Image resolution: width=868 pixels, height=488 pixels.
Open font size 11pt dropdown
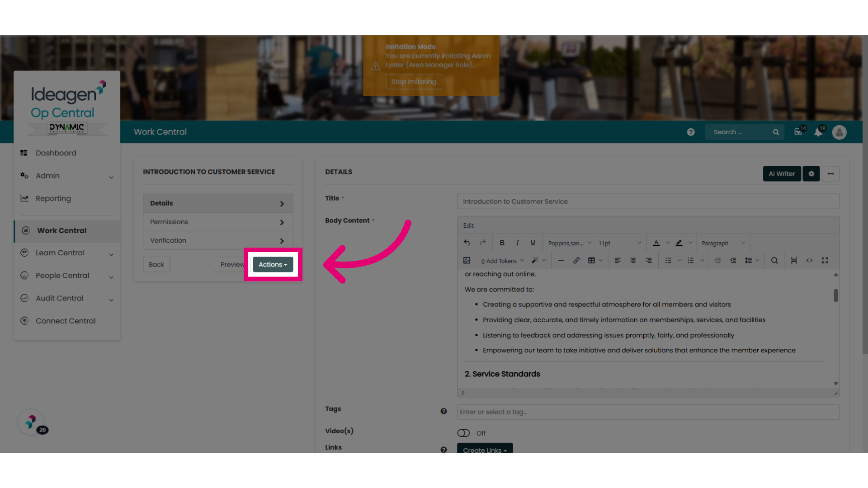[619, 243]
